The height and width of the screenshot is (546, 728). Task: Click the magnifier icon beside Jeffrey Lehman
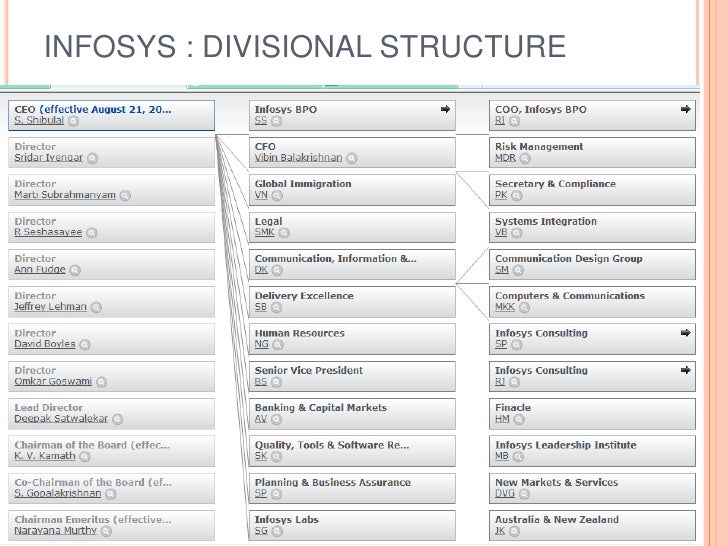pos(96,307)
